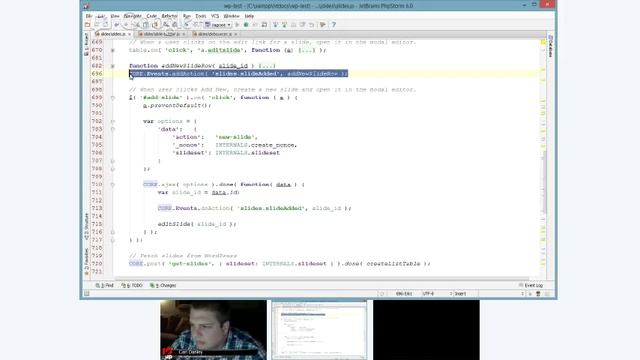Open the Database tool window stripe
Screen dimensions: 640x360
pyautogui.click(x=551, y=46)
